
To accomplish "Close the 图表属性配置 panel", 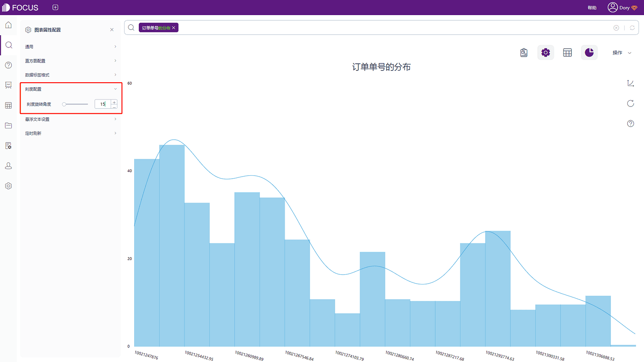I will [x=112, y=30].
